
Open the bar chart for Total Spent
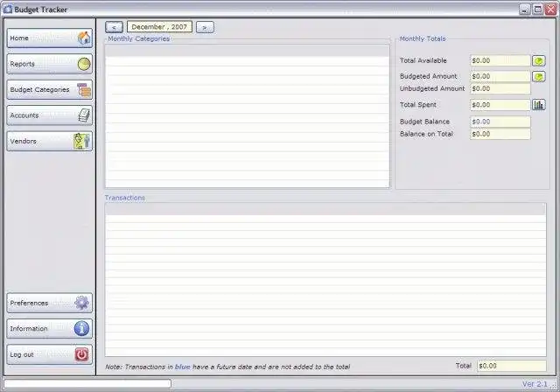(x=539, y=105)
